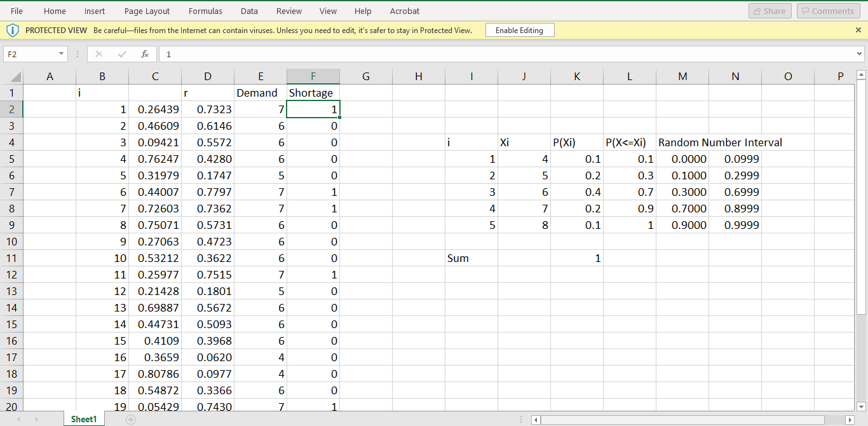Click the Protected View shield icon
Screen dimensions: 868x426
click(x=13, y=30)
